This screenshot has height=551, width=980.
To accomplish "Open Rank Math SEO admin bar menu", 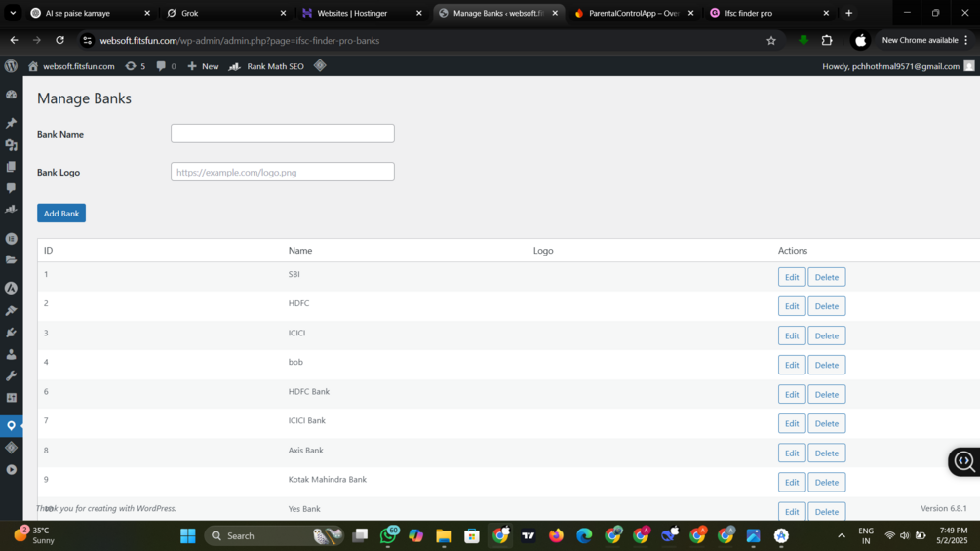I will point(266,66).
